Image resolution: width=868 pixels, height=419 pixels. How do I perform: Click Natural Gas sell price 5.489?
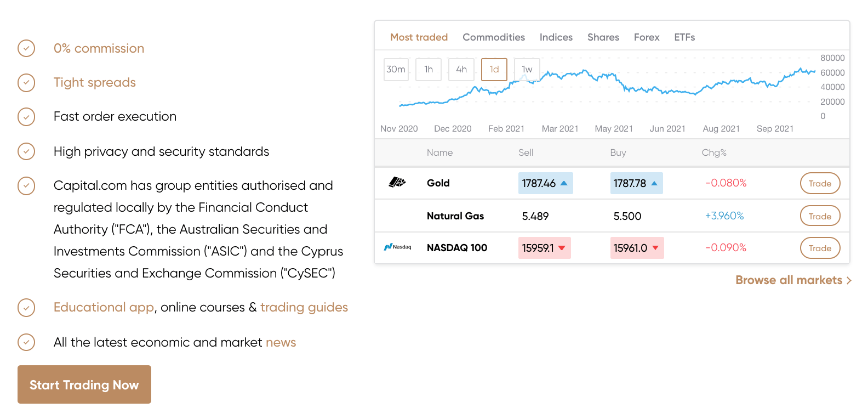coord(535,216)
